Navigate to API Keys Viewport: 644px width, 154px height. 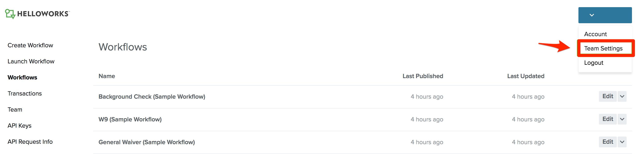point(19,126)
